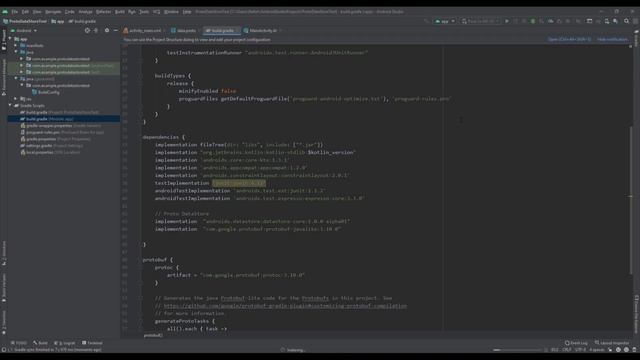Open the Resource Manager tool window strip
640x360 pixels.
point(4,77)
